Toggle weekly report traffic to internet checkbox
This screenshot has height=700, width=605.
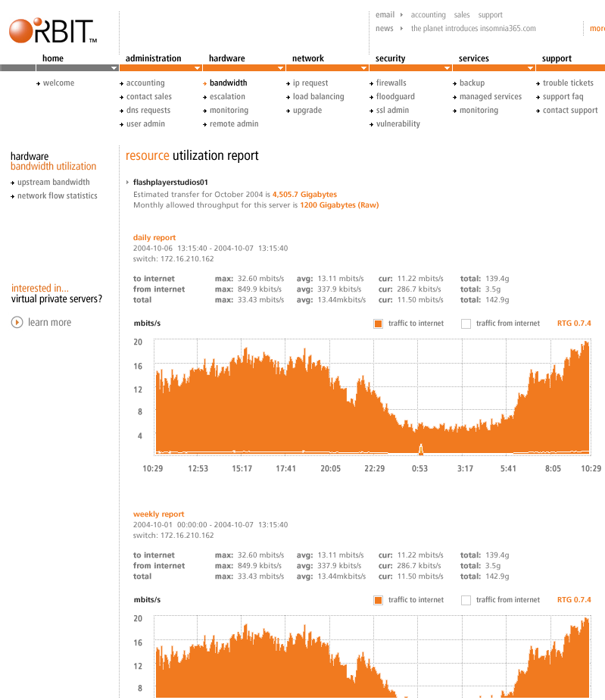coord(379,601)
